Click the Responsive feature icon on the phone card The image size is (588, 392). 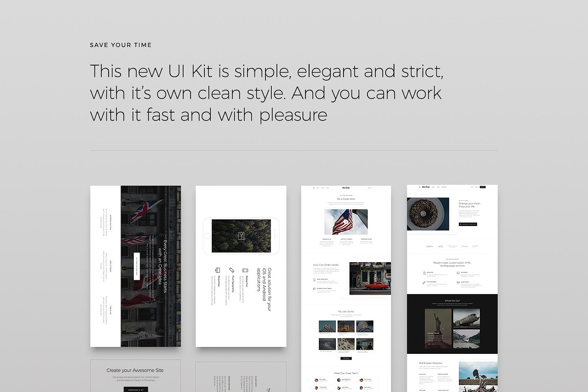(217, 269)
